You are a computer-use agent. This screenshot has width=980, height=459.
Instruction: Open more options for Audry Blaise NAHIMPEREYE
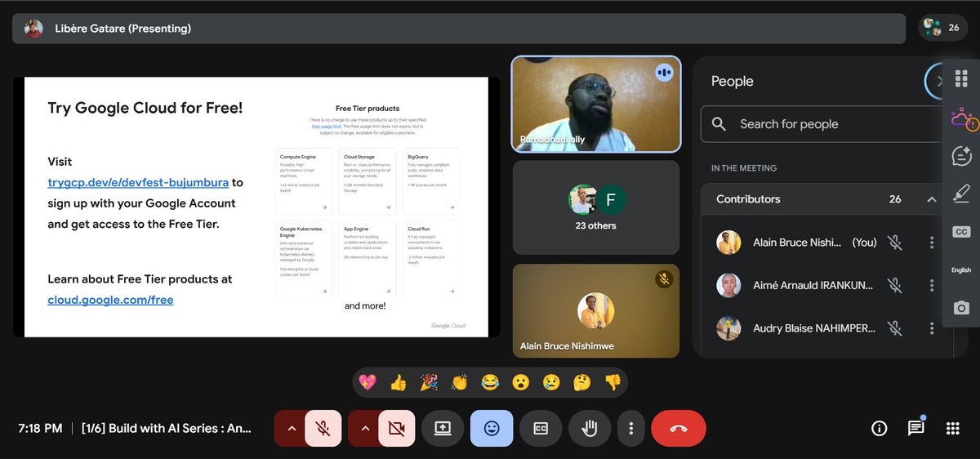[x=931, y=328]
